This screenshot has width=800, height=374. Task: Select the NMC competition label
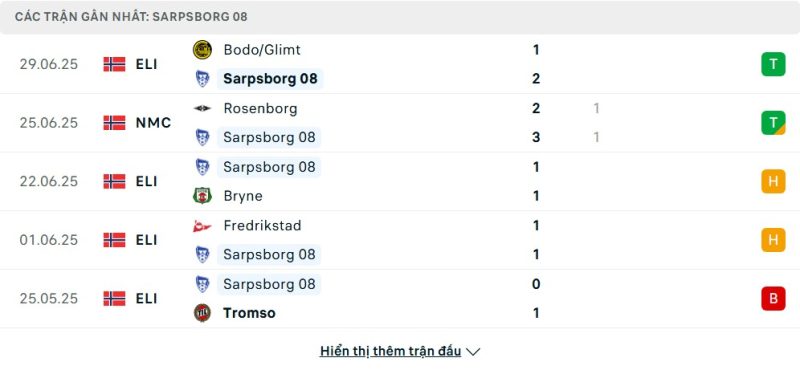[154, 122]
